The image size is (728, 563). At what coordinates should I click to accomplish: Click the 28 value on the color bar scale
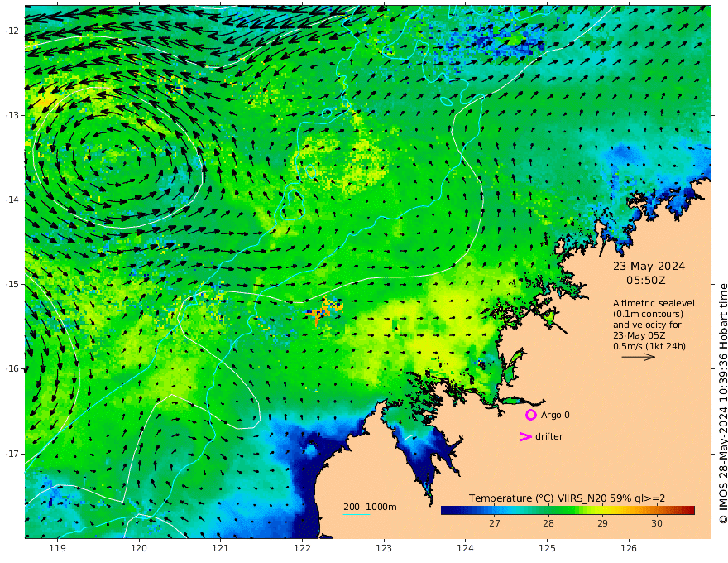coord(548,523)
